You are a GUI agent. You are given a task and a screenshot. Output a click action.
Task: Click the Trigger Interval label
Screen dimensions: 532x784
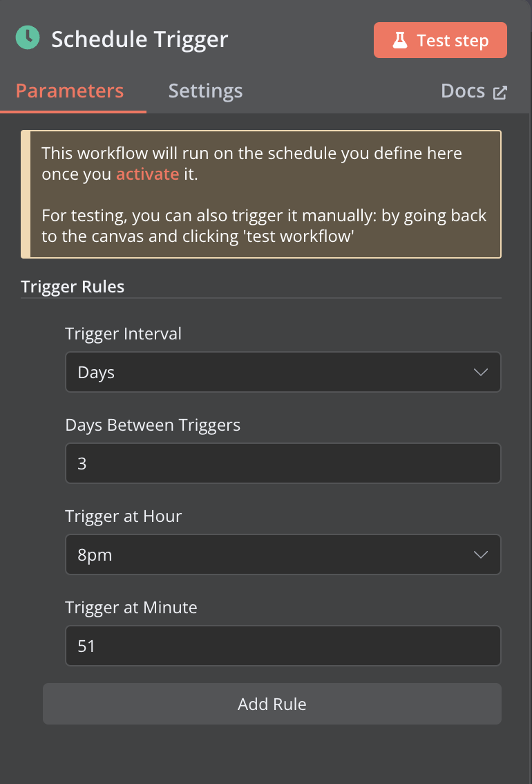point(123,334)
